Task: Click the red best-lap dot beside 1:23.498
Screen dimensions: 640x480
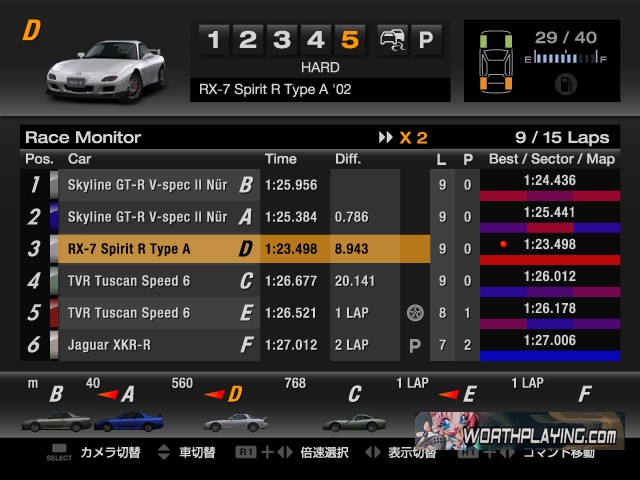Action: click(x=504, y=243)
